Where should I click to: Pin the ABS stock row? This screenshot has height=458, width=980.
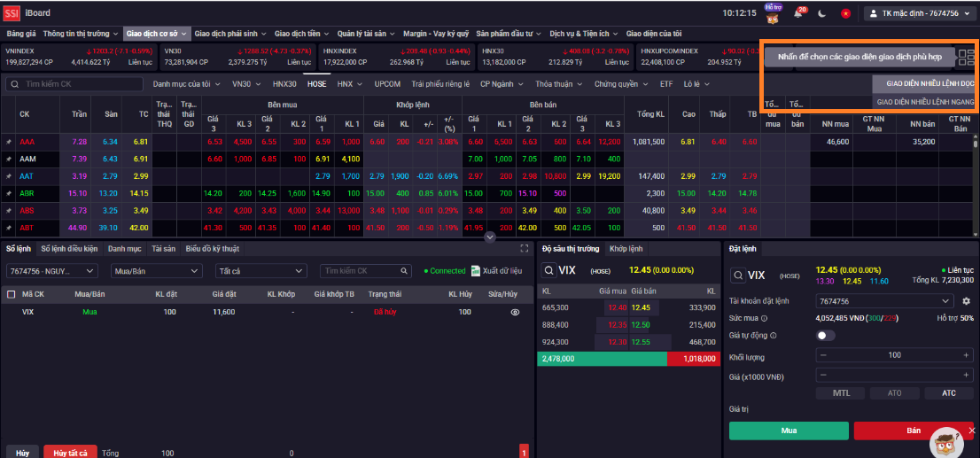point(9,211)
